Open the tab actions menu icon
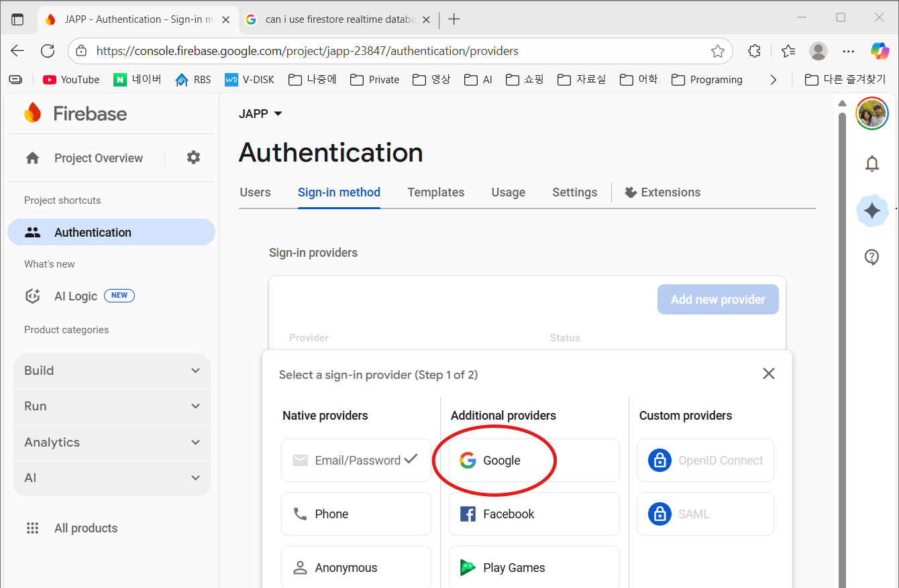 [17, 19]
